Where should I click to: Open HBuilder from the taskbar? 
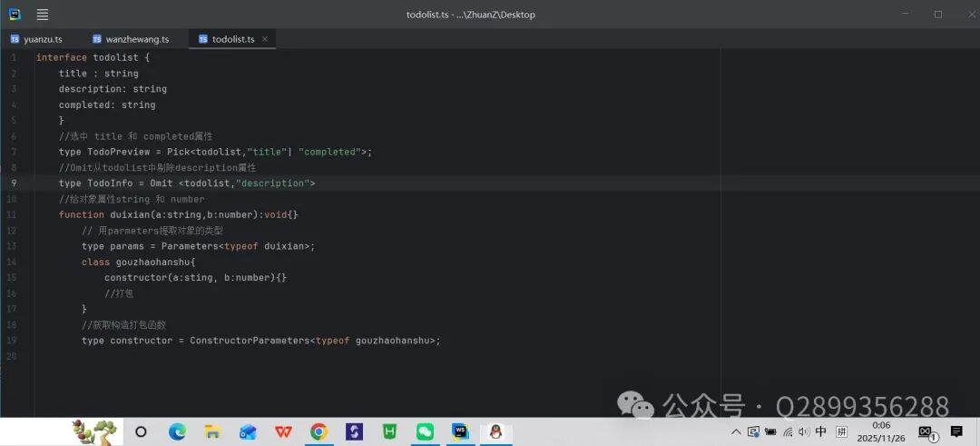(390, 431)
